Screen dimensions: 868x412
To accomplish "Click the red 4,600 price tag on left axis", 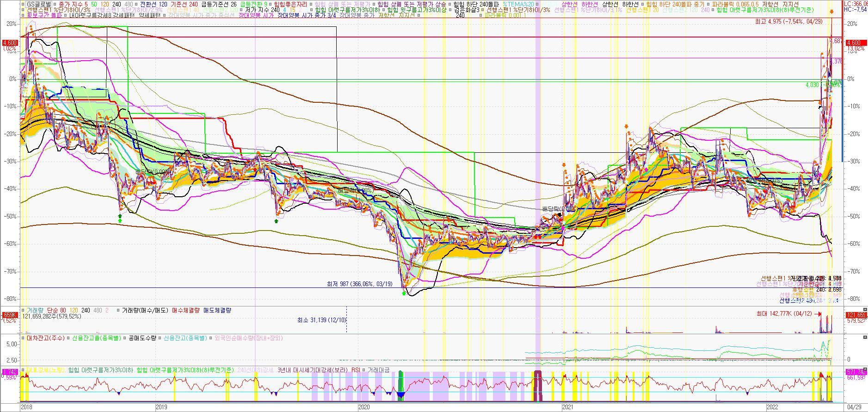I will (10, 43).
